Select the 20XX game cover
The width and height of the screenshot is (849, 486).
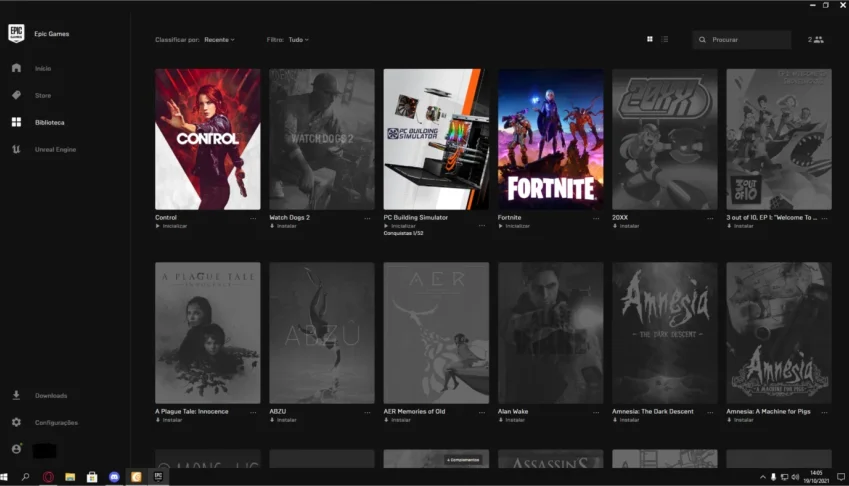664,139
